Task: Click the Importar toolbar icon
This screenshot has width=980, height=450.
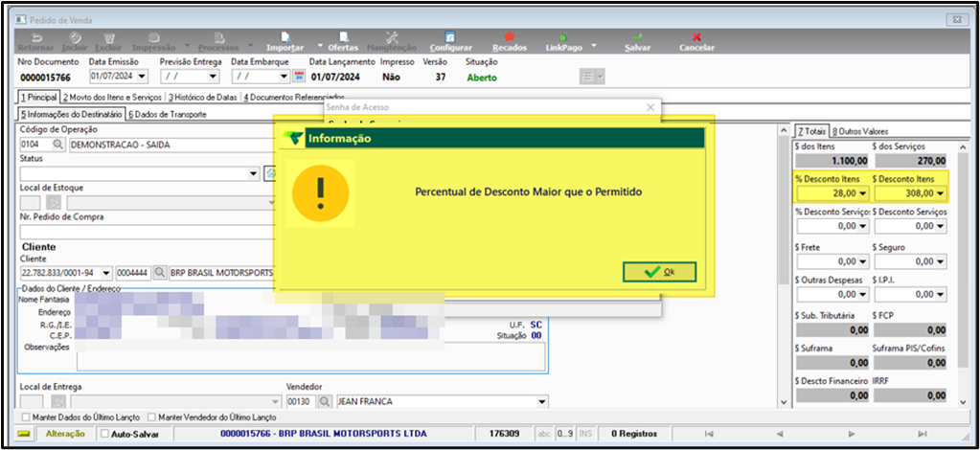Action: click(285, 42)
